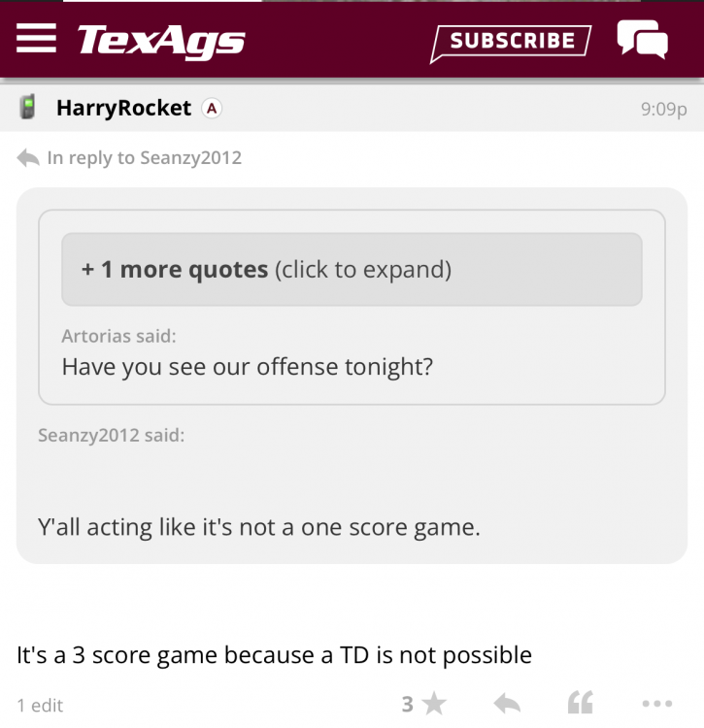Click the star count number 3
The width and height of the screenshot is (704, 728).
coord(408,704)
